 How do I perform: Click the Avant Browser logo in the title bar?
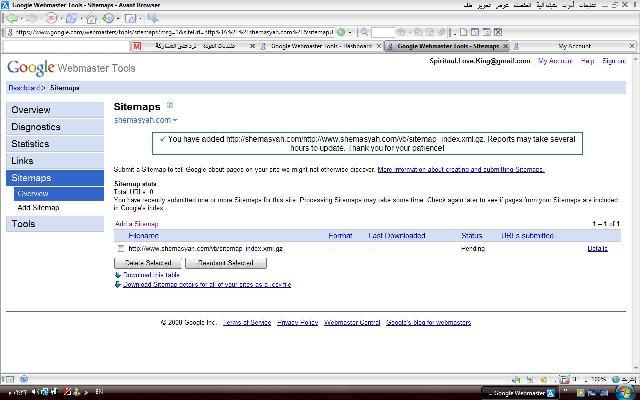click(x=5, y=5)
